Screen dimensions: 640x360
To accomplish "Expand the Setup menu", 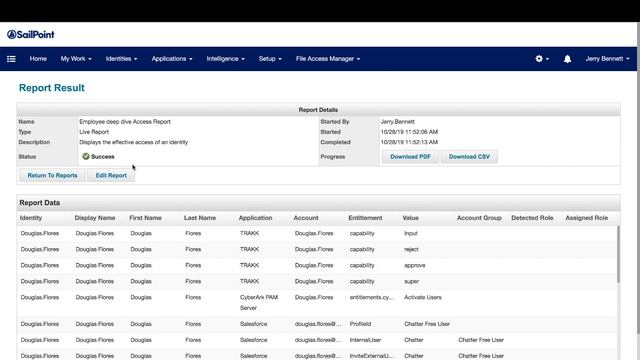I will 270,59.
